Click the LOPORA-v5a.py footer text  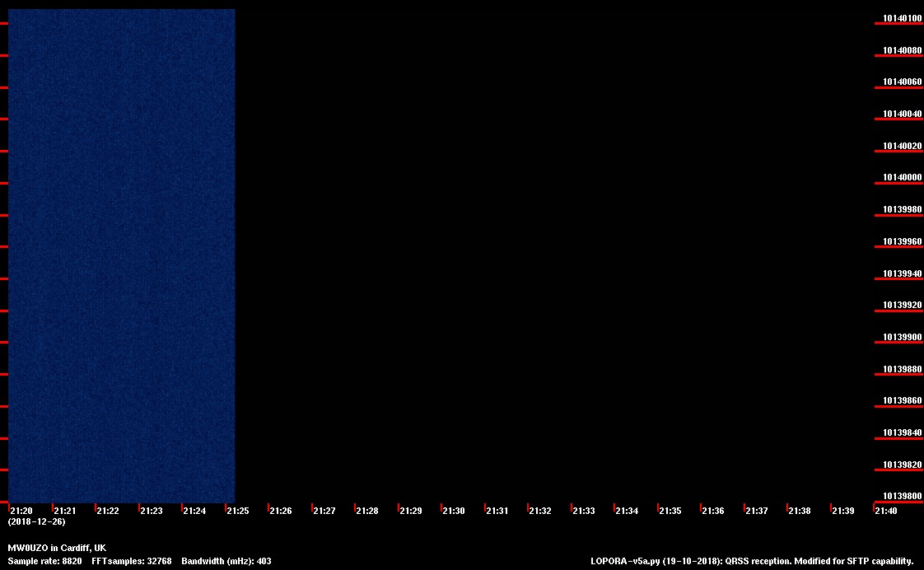click(x=752, y=561)
